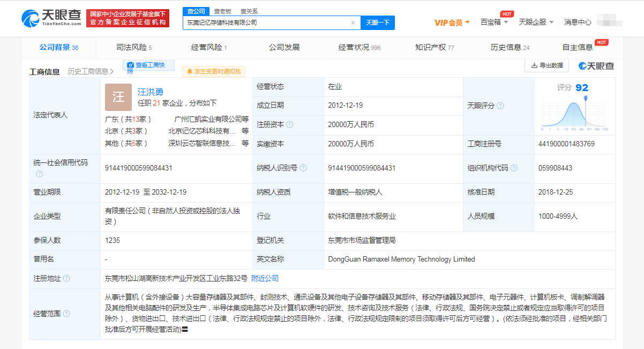
Task: Click the help icon next to 纳税人识别号
Action: click(303, 168)
